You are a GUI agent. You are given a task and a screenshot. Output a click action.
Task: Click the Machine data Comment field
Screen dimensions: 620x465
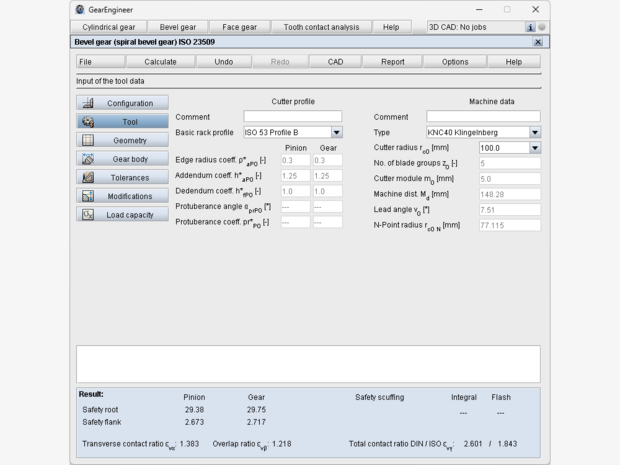click(483, 117)
